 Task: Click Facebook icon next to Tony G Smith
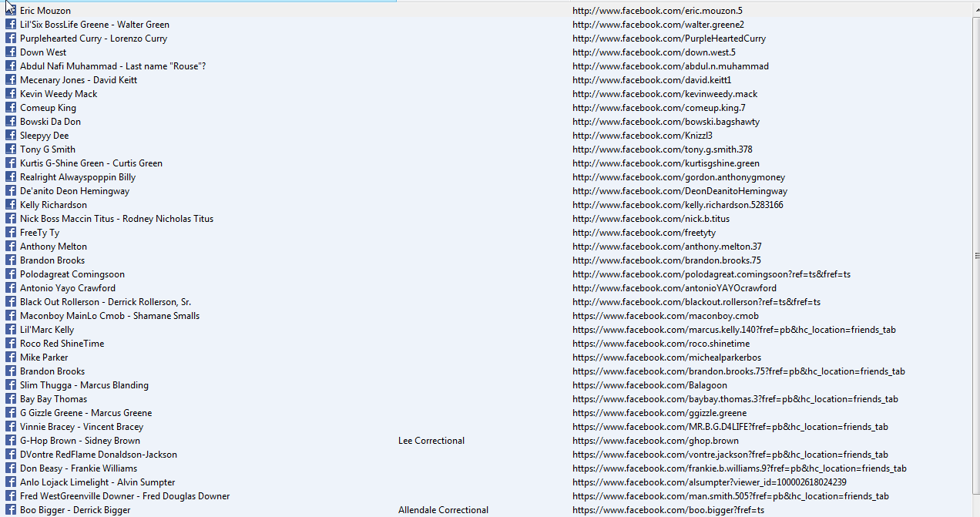click(11, 149)
